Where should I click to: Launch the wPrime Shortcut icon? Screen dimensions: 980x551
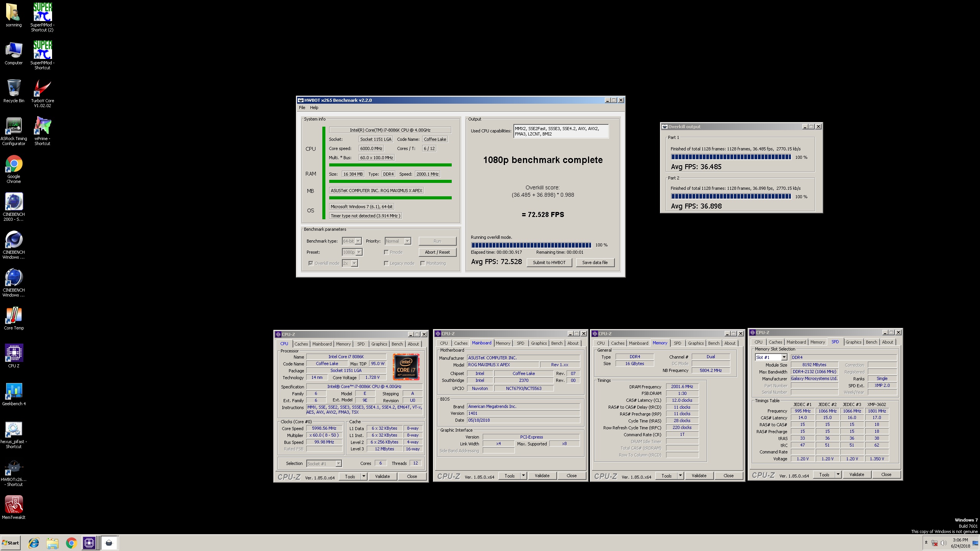tap(42, 131)
